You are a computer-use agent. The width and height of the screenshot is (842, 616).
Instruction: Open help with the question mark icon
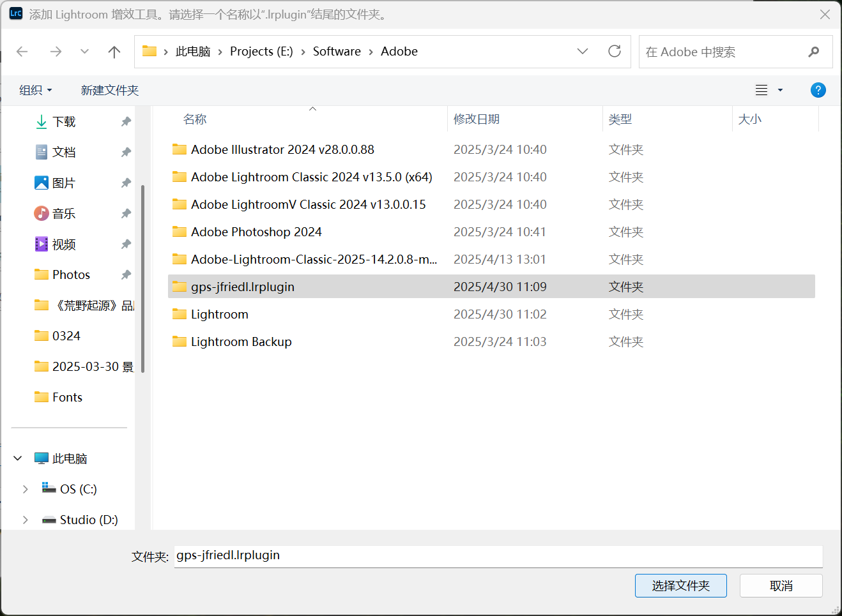point(818,90)
